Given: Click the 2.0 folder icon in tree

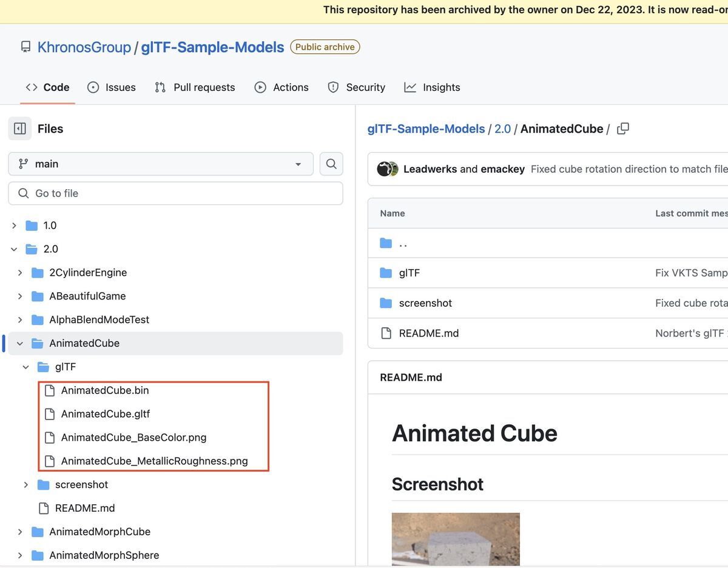Looking at the screenshot, I should 32,249.
